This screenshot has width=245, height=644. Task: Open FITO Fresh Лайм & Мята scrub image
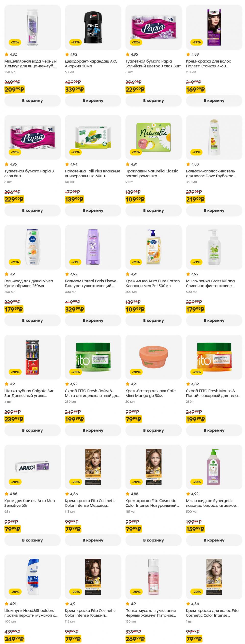pos(93,357)
